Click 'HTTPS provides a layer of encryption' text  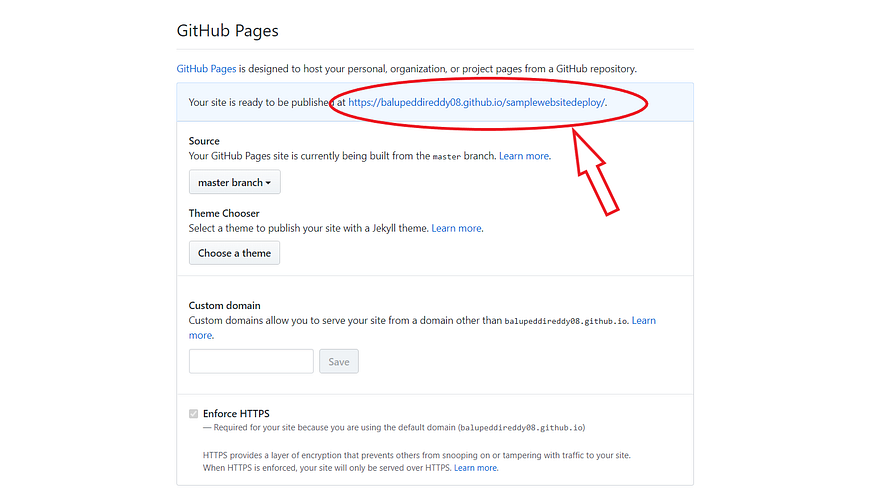(x=416, y=455)
